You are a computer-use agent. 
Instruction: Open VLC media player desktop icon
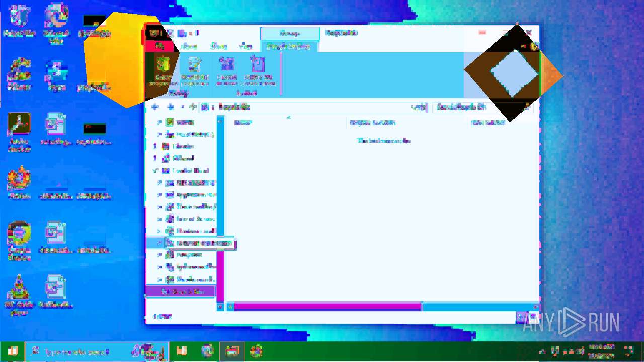tap(19, 296)
